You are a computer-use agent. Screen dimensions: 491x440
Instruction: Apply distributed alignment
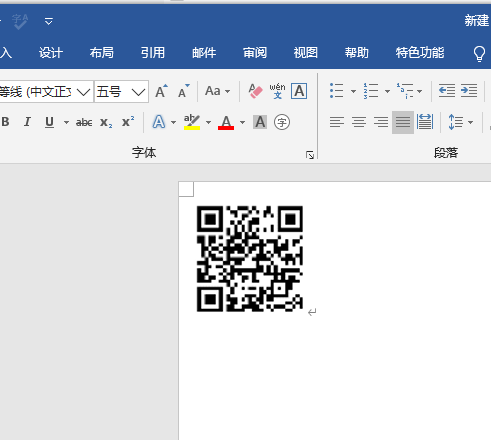[x=425, y=122]
